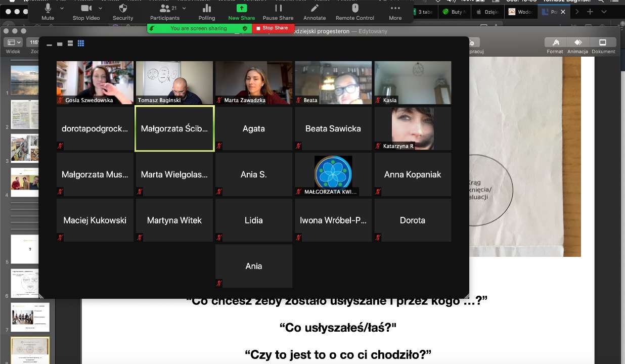Switch to blue grid gallery view icon

81,43
